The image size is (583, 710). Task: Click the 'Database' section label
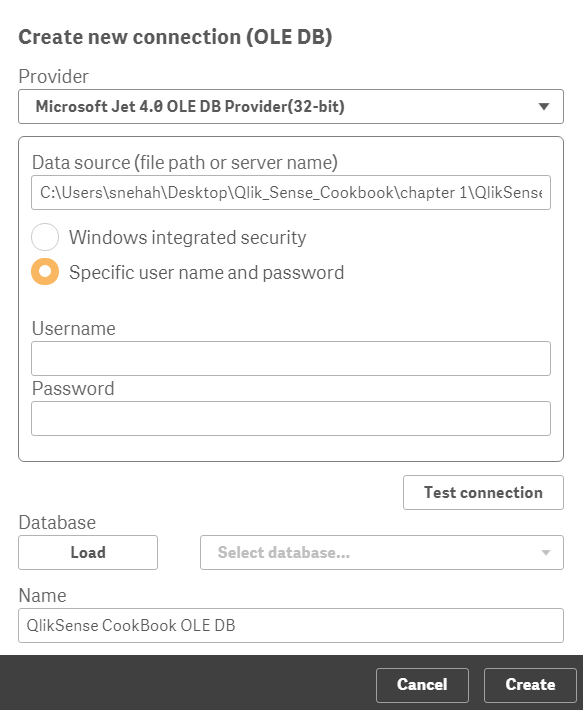(57, 523)
